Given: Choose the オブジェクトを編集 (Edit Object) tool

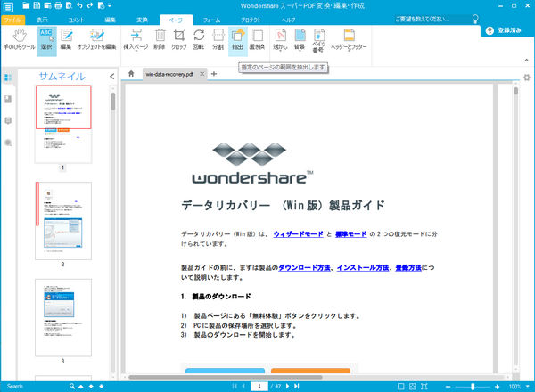Looking at the screenshot, I should click(x=97, y=40).
